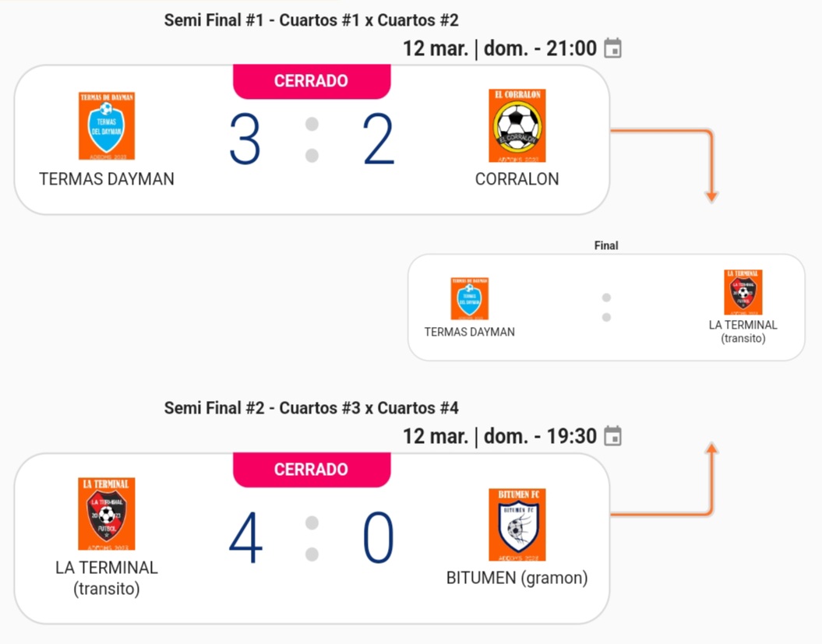The height and width of the screenshot is (644, 822).
Task: Open the CORRALON team name link
Action: click(x=517, y=179)
